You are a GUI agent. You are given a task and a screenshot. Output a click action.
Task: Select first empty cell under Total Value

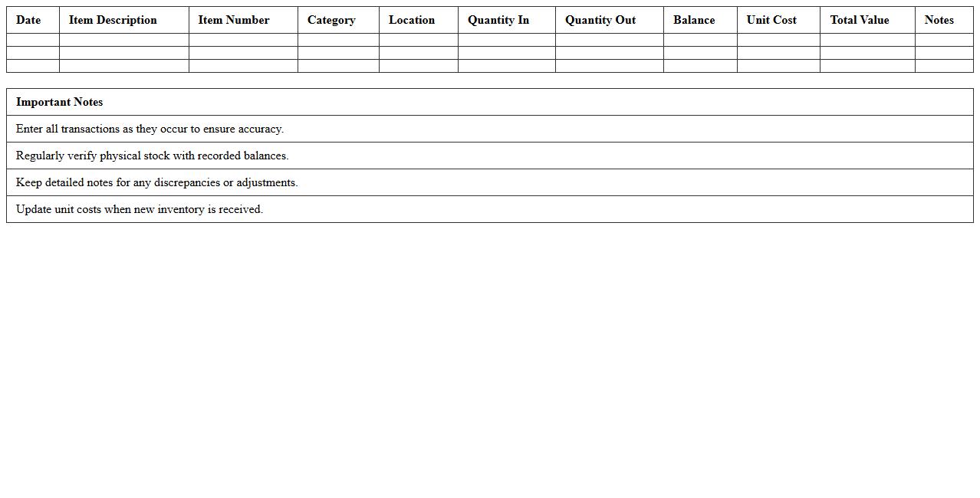point(867,40)
